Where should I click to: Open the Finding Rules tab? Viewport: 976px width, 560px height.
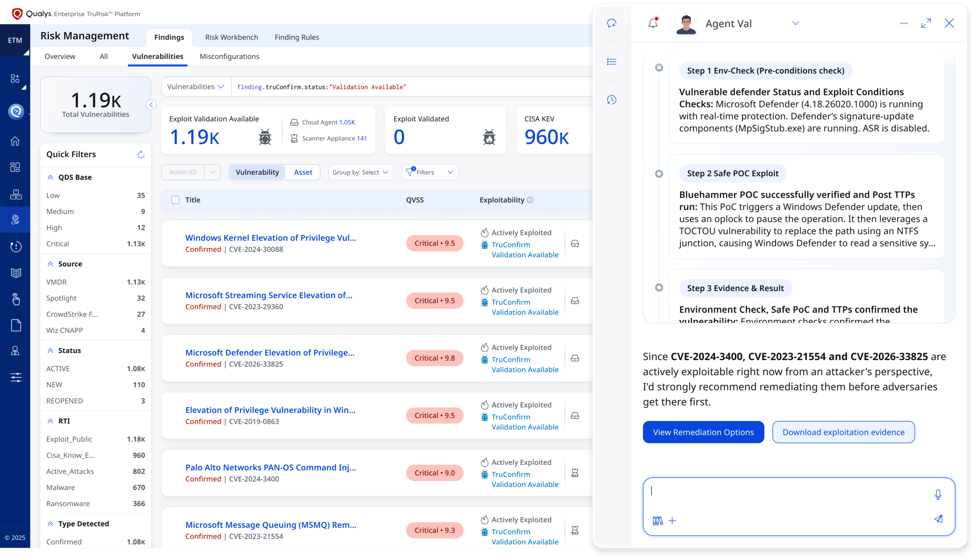click(x=297, y=37)
